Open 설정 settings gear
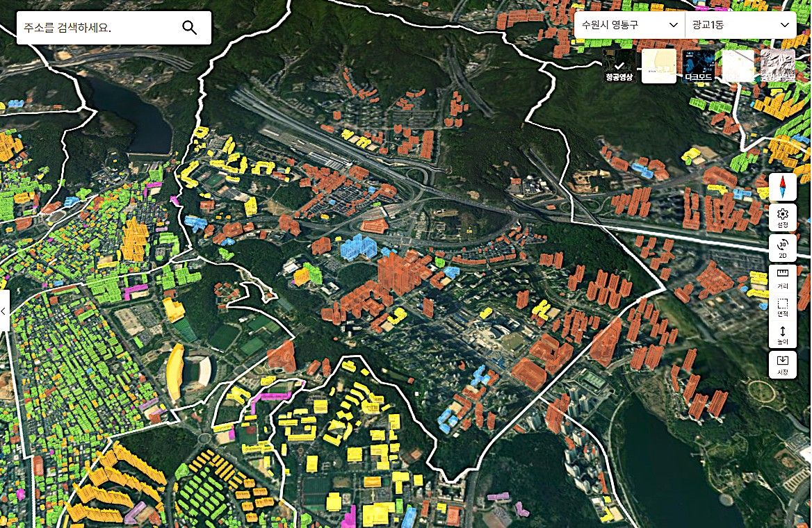This screenshot has width=812, height=528. pyautogui.click(x=783, y=218)
